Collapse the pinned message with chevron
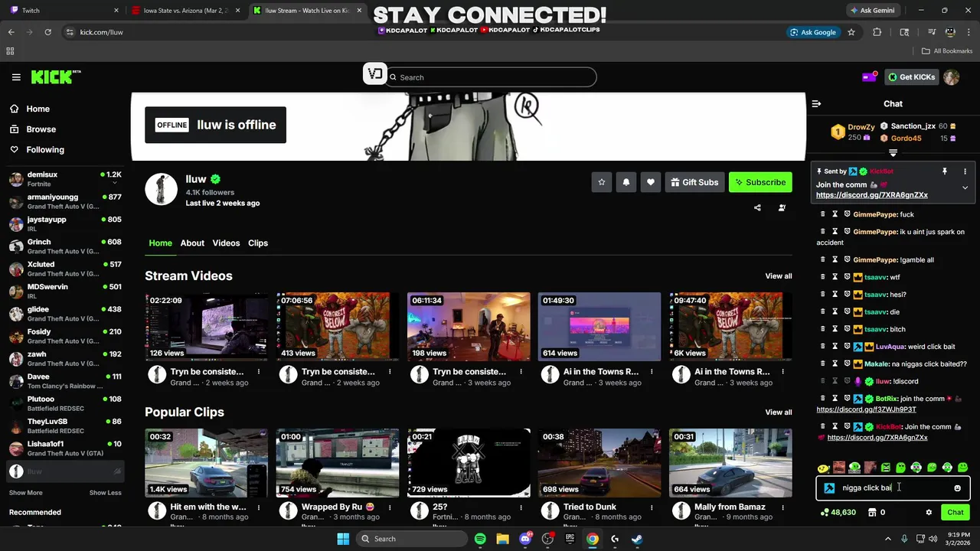 (965, 187)
